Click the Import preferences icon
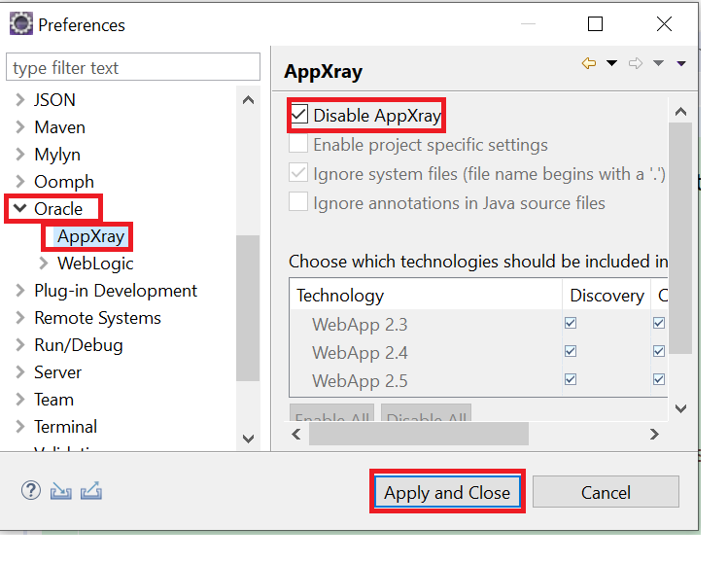This screenshot has width=728, height=563. [x=61, y=491]
